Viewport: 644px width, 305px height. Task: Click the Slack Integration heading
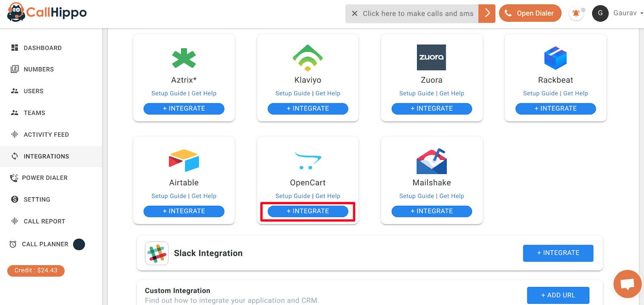point(208,253)
